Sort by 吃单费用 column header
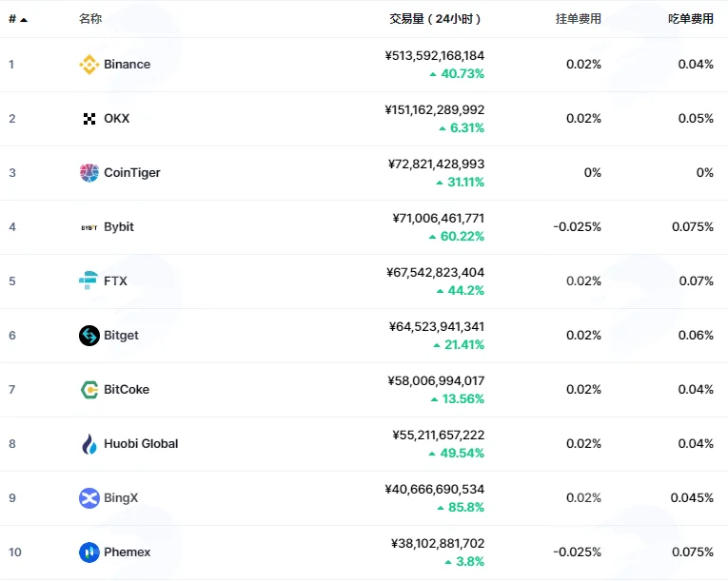Screen dimensions: 728x581 click(691, 19)
